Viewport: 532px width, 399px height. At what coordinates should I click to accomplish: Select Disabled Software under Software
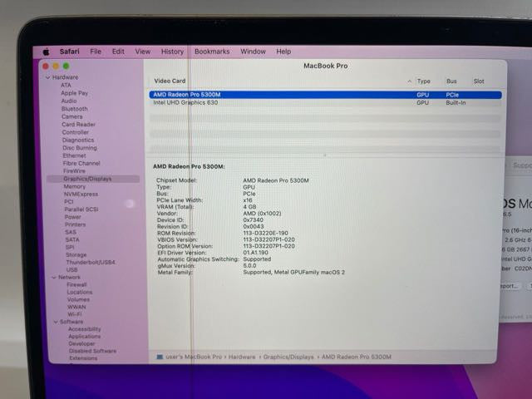(92, 351)
